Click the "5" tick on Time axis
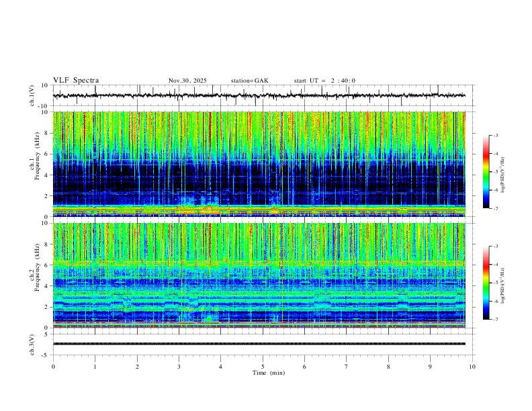Screen dimensions: 532x411 tap(263, 367)
